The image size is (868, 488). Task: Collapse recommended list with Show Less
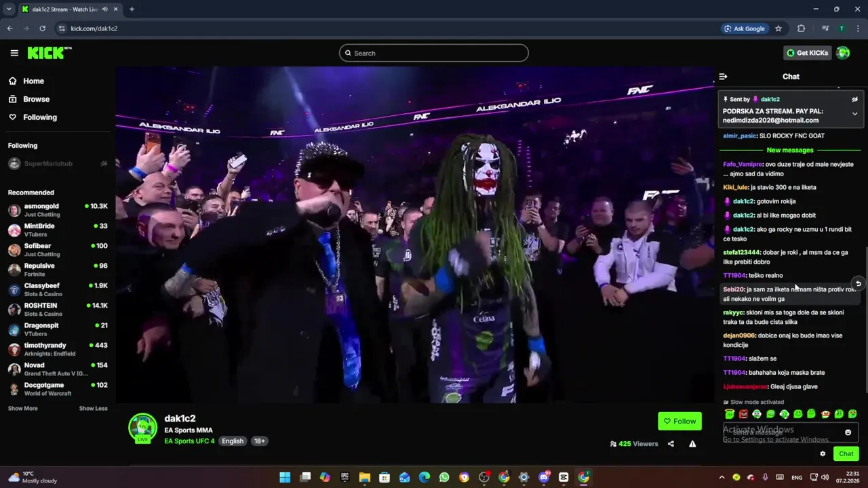(x=93, y=409)
